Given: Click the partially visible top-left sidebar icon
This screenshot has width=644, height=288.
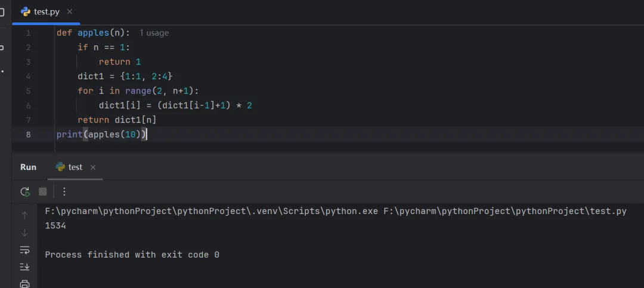Looking at the screenshot, I should click(2, 11).
